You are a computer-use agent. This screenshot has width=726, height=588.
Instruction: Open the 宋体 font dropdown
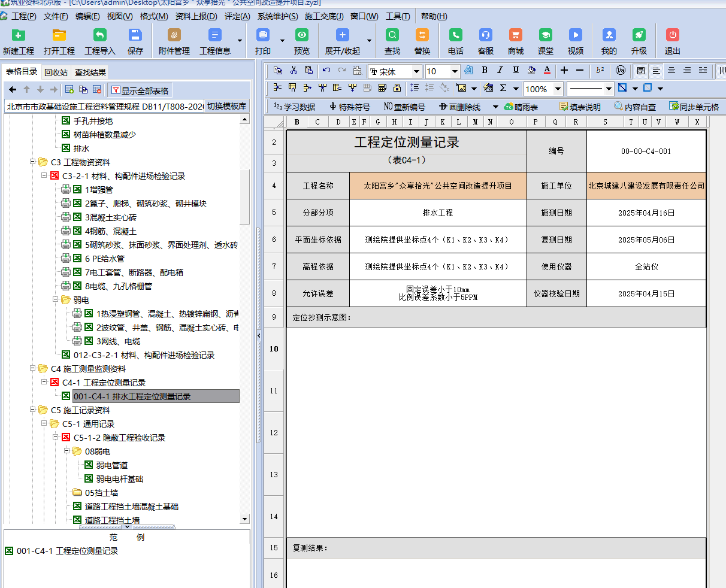click(416, 72)
